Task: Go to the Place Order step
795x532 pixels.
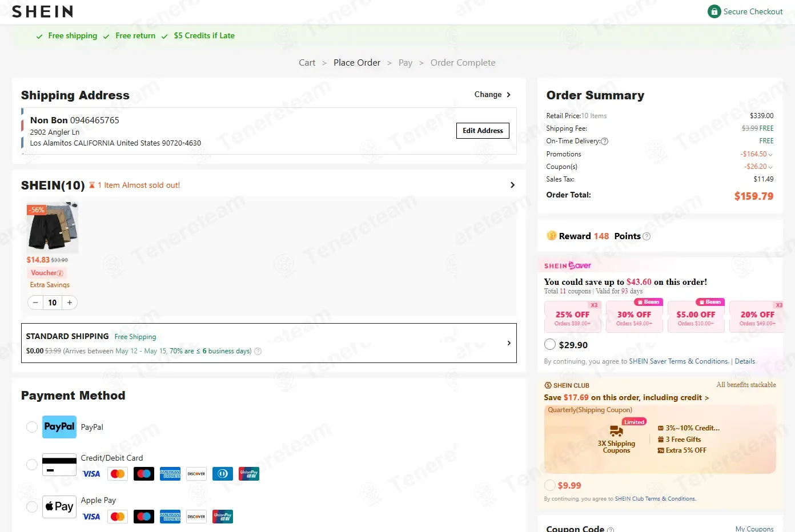Action: coord(357,63)
